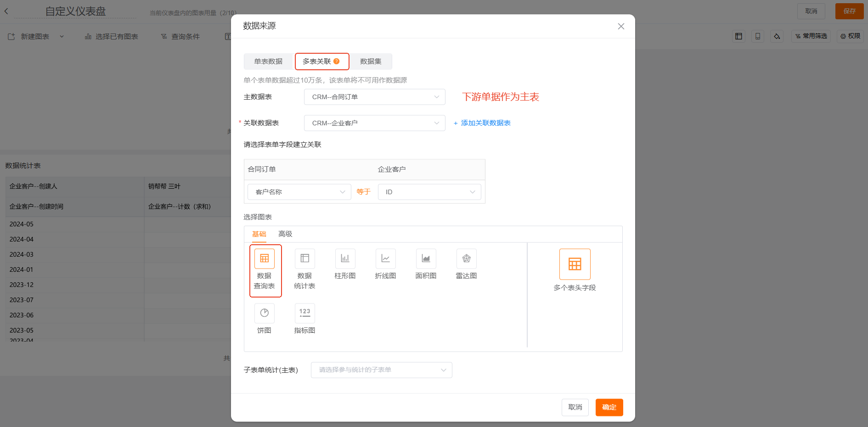The width and height of the screenshot is (868, 427).
Task: Click the 多个表头字段 preview thumbnail
Action: click(x=575, y=264)
